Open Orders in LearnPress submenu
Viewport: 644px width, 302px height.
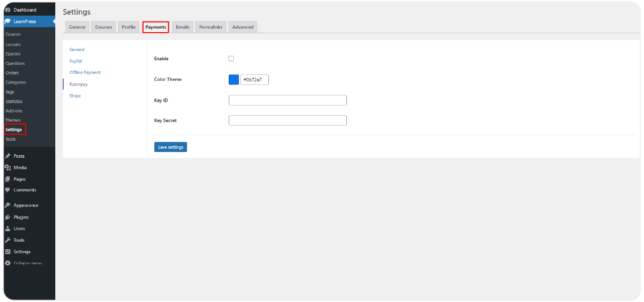(x=12, y=73)
